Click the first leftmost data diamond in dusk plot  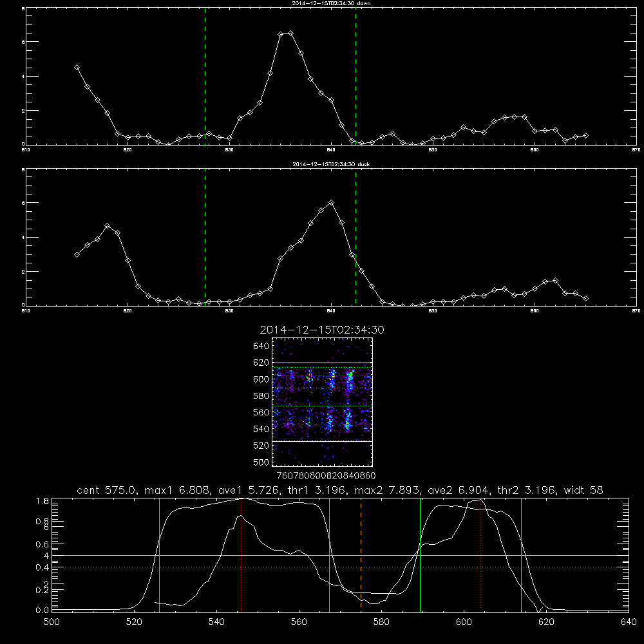[77, 254]
